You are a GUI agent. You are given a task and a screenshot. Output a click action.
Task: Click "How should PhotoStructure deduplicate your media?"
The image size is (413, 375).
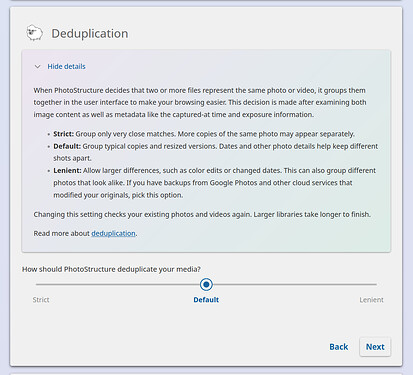click(111, 269)
